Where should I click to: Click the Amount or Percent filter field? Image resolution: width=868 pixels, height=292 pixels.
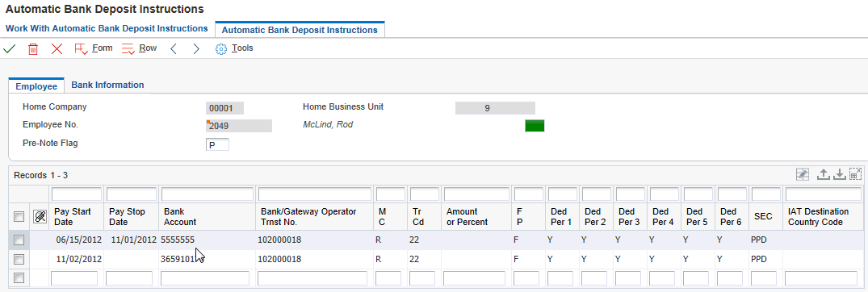pyautogui.click(x=476, y=194)
